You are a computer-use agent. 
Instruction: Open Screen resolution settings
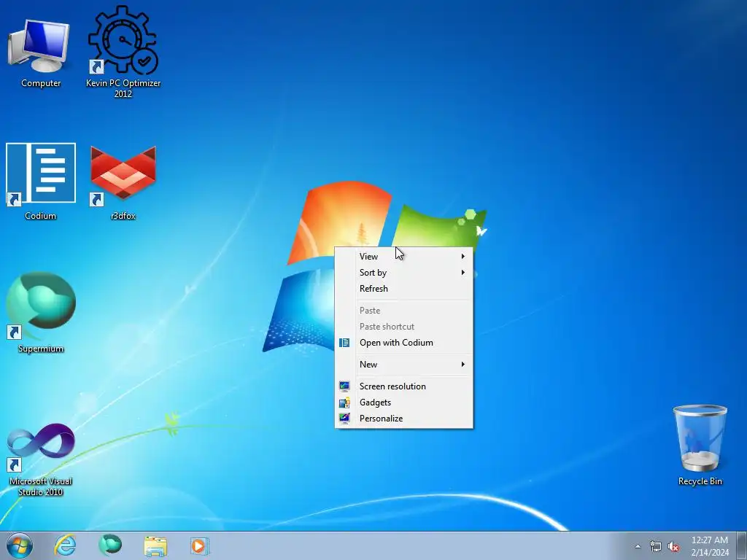coord(404,386)
